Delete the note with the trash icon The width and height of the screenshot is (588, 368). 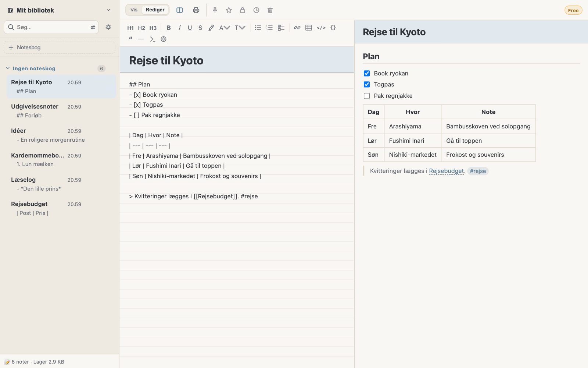coord(270,10)
